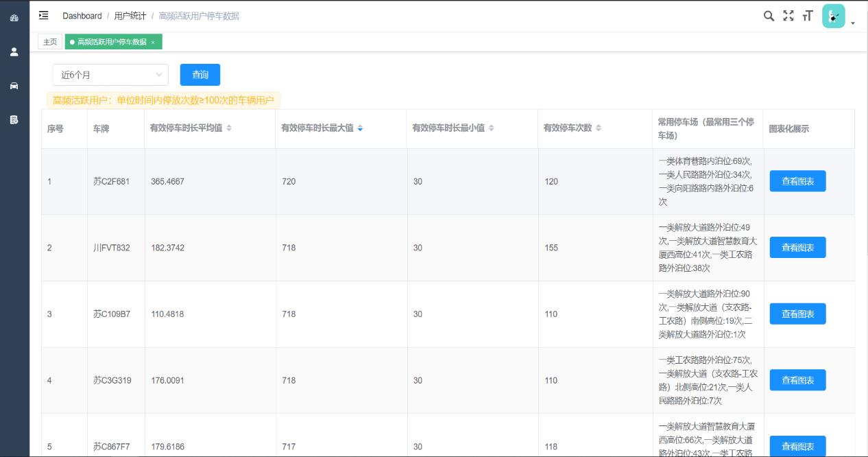868x457 pixels.
Task: View chart for plate 苏C2F681
Action: click(x=797, y=181)
